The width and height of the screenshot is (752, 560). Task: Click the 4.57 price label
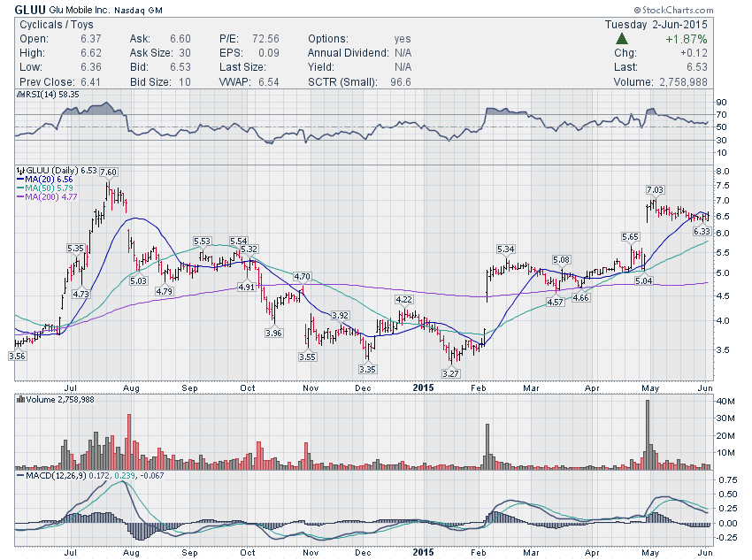click(x=555, y=302)
